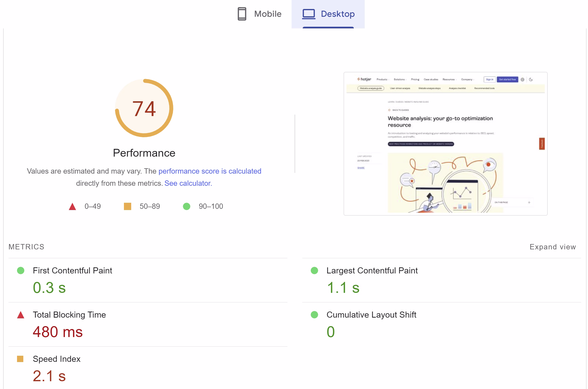Click the Desktop laptop icon

pos(309,14)
